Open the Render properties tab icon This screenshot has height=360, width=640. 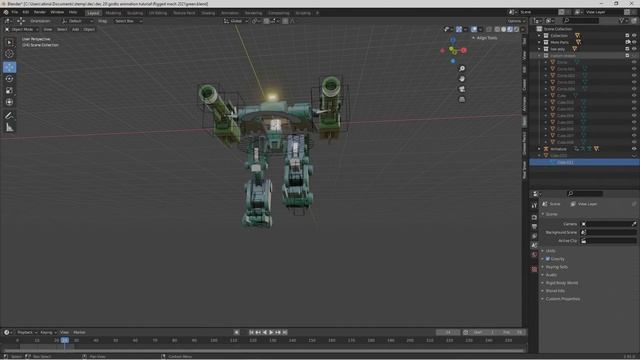(534, 217)
